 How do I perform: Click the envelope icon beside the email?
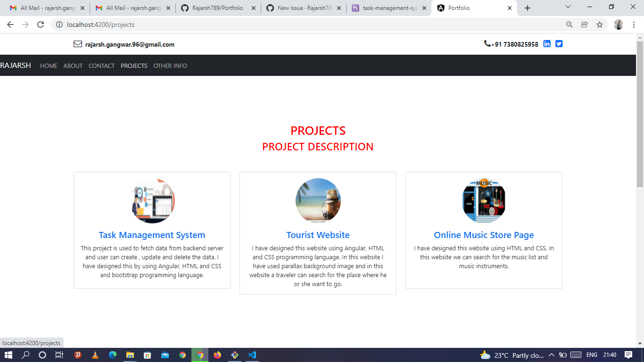click(77, 44)
